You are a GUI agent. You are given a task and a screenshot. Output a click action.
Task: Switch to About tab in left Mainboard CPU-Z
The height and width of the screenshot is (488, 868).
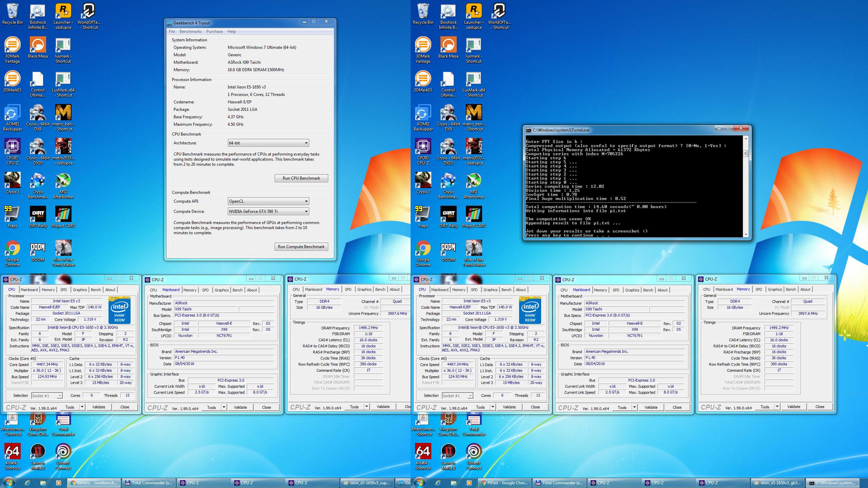[x=252, y=290]
